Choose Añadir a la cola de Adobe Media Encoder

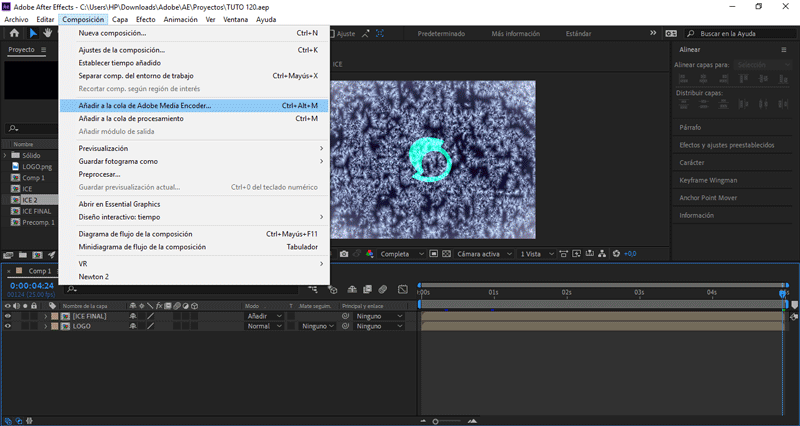click(x=145, y=105)
